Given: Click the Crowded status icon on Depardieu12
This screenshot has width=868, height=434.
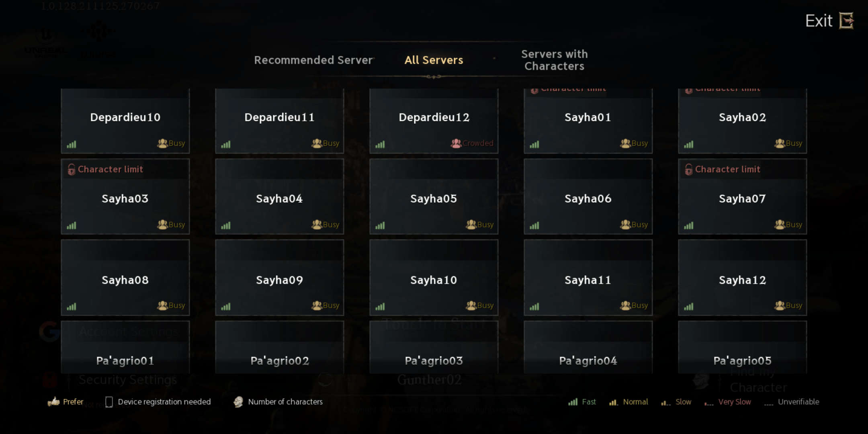Looking at the screenshot, I should click(456, 143).
